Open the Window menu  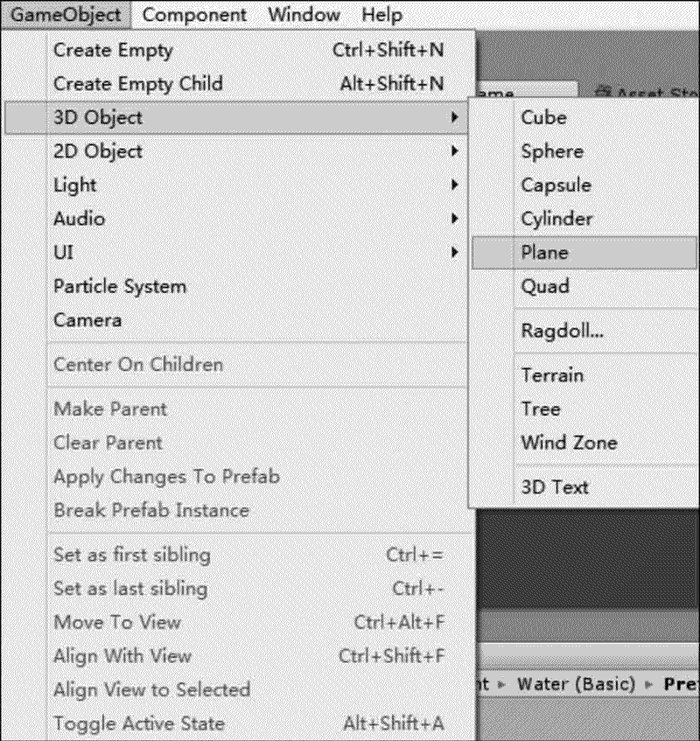pyautogui.click(x=304, y=15)
